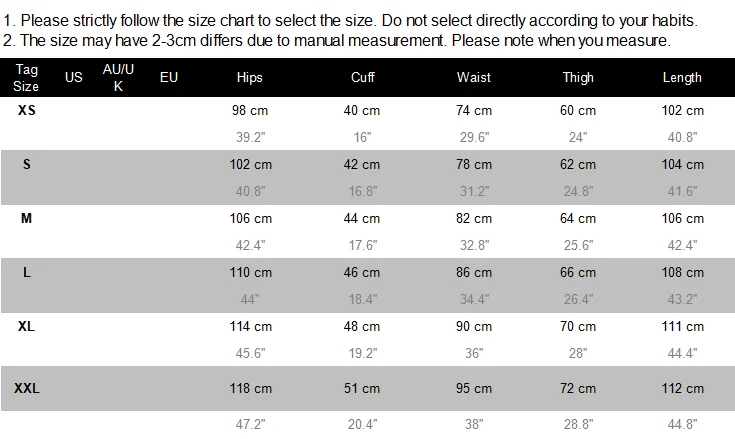Select the S size row label

tap(27, 164)
